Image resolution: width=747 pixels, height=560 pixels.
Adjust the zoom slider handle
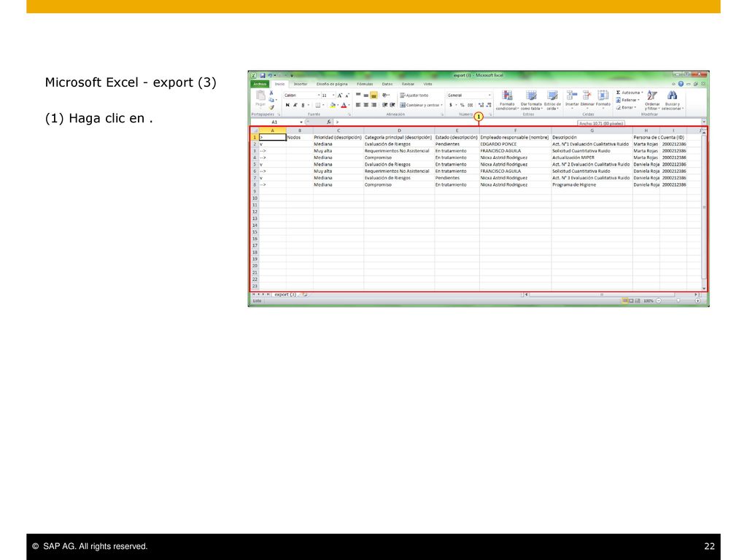[678, 300]
